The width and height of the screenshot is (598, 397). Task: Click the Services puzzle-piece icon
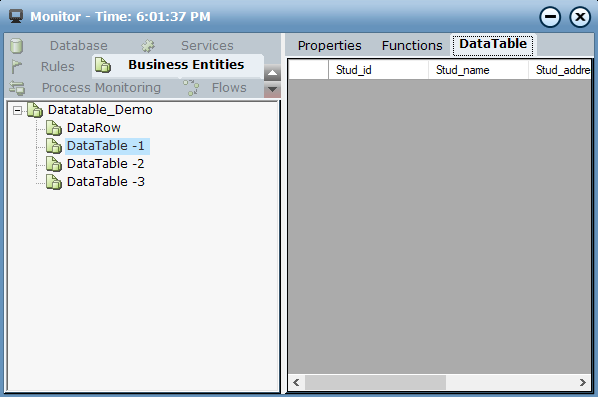[x=148, y=46]
